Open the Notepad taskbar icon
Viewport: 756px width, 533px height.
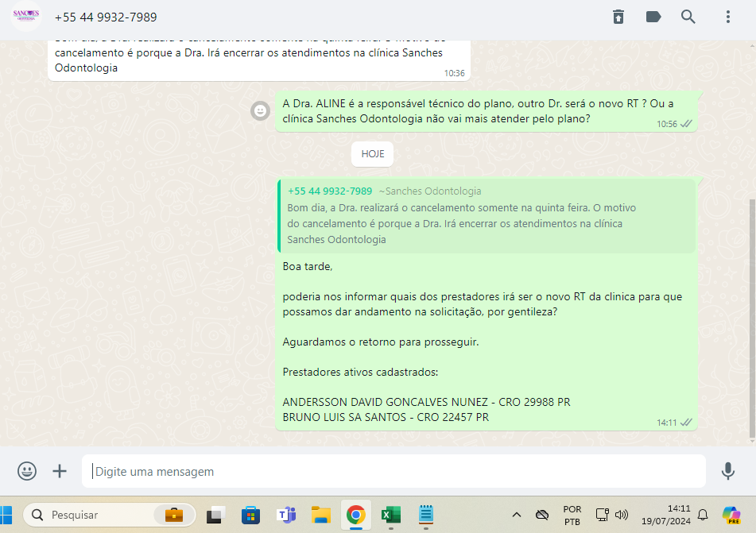[x=426, y=515]
